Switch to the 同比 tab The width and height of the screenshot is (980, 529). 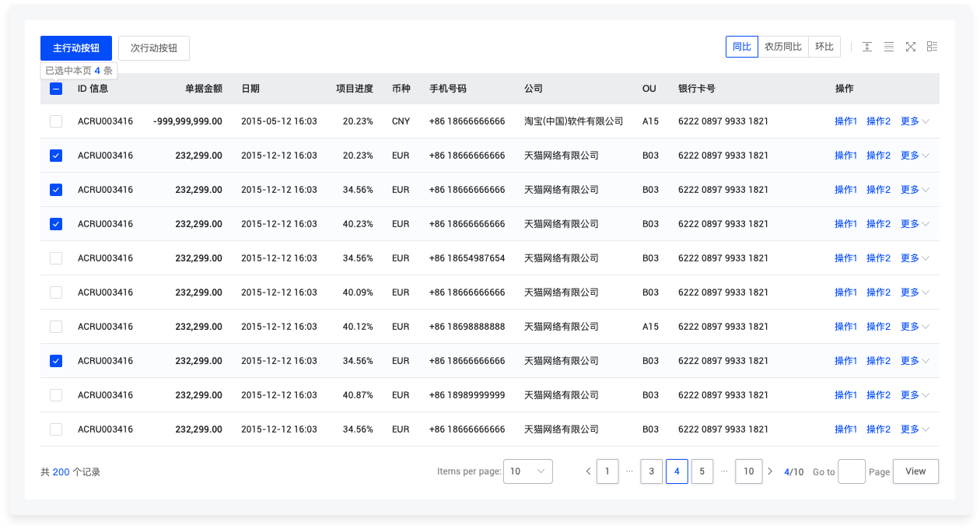click(742, 47)
